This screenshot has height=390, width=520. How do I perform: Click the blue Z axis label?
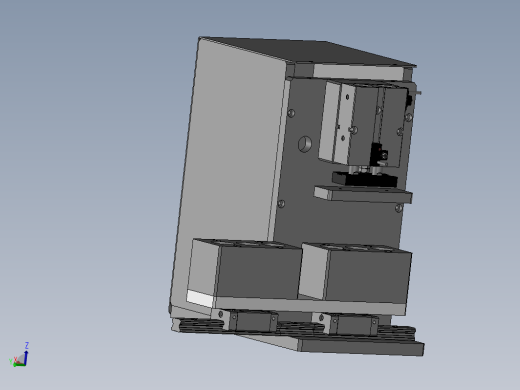coord(27,345)
